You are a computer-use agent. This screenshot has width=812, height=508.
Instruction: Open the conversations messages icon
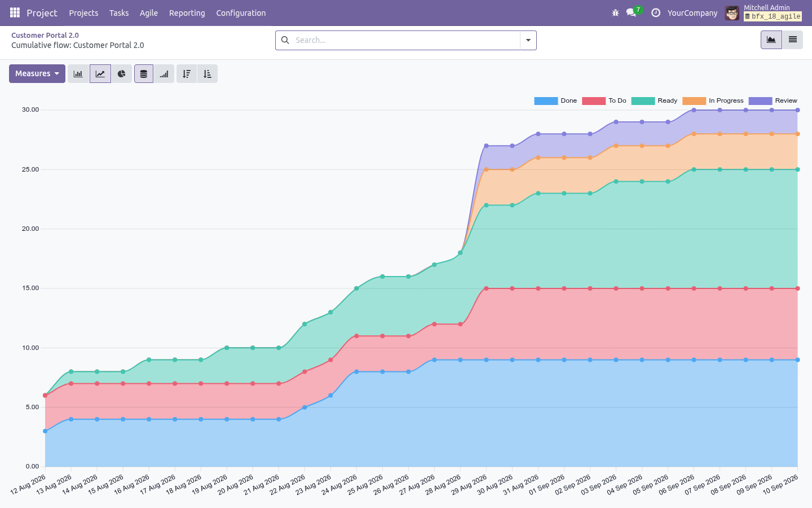[x=631, y=12]
